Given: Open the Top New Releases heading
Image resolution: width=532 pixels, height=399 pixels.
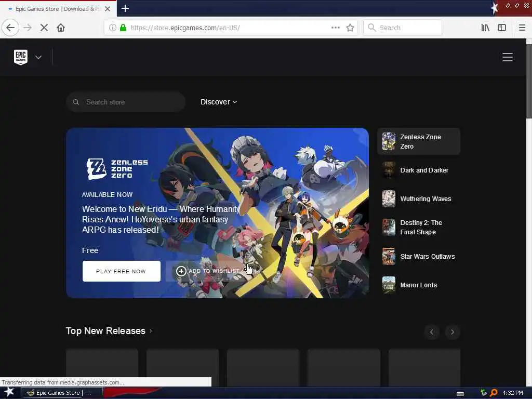Looking at the screenshot, I should [109, 331].
